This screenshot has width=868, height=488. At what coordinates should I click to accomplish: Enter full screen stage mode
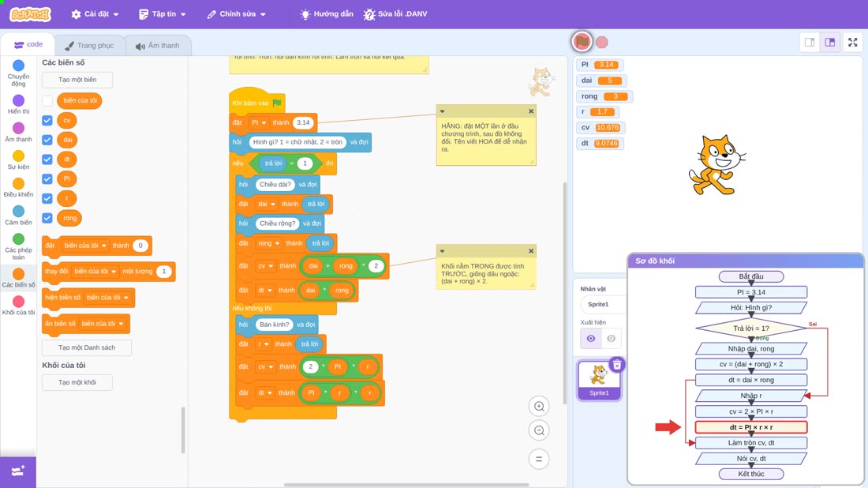coord(852,42)
